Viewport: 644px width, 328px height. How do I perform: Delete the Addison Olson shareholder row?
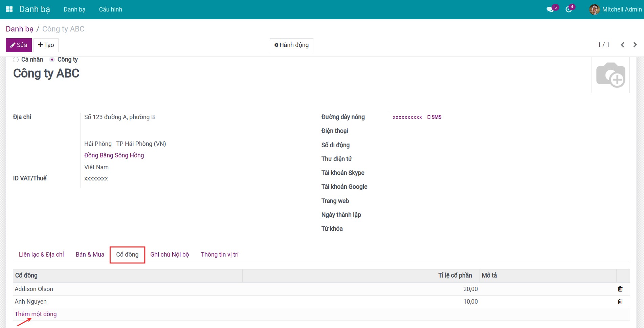pos(620,289)
